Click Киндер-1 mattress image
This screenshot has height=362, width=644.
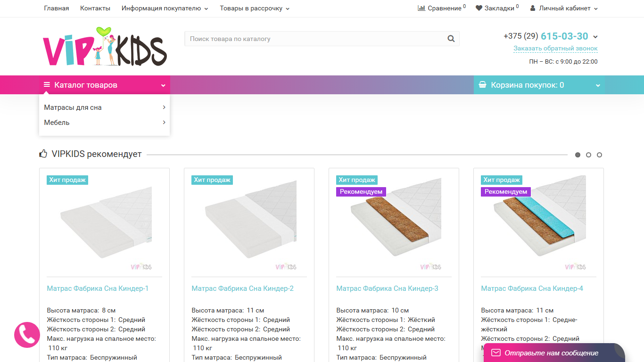click(105, 223)
